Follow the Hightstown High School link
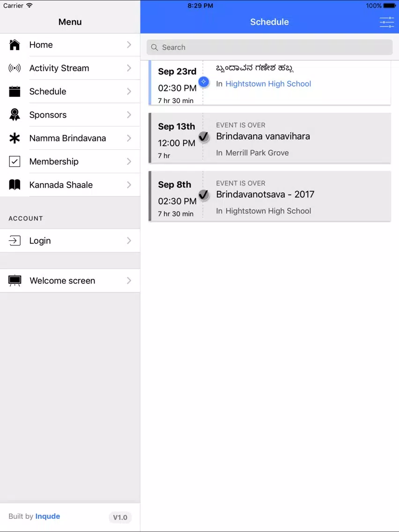 [268, 84]
